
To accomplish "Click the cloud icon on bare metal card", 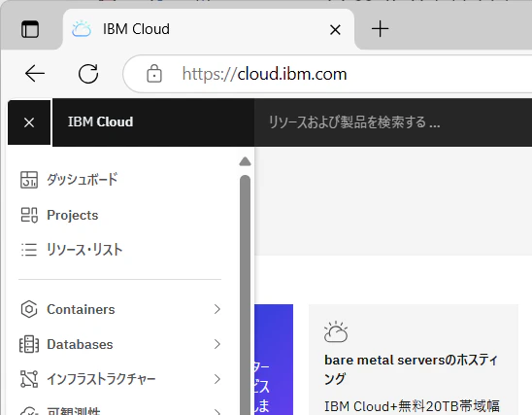I will point(336,331).
